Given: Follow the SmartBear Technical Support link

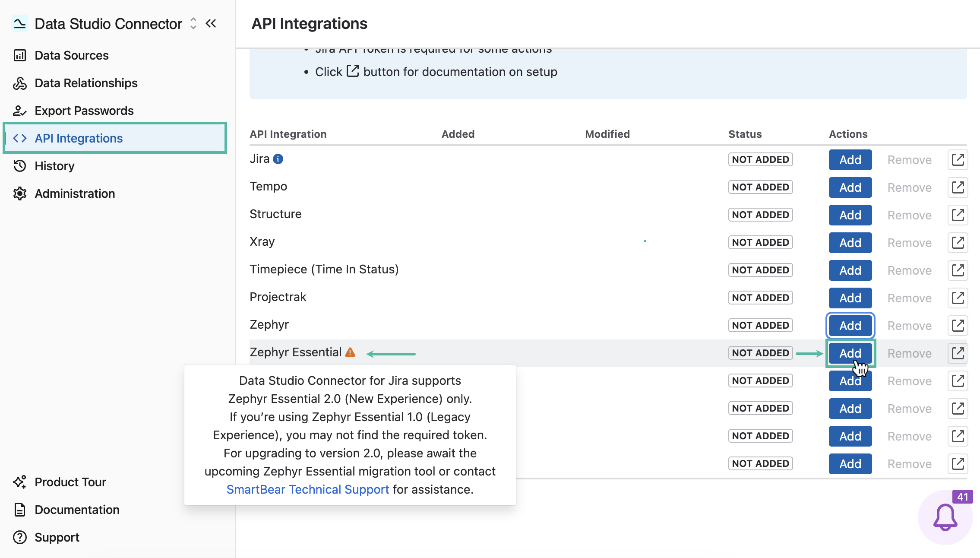Looking at the screenshot, I should (x=308, y=489).
